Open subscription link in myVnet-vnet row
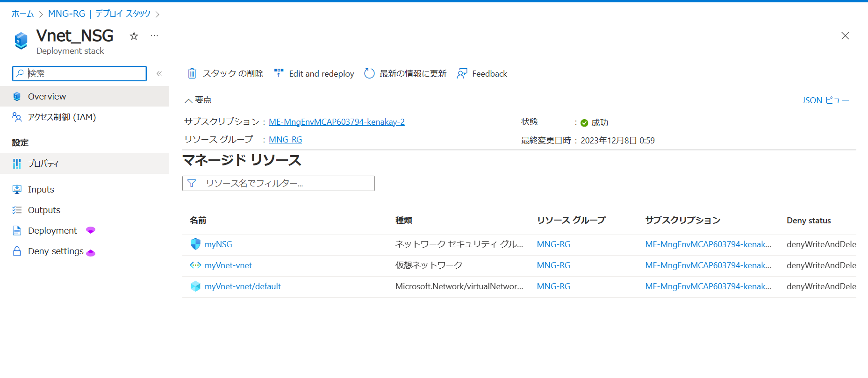This screenshot has height=378, width=868. [x=708, y=265]
